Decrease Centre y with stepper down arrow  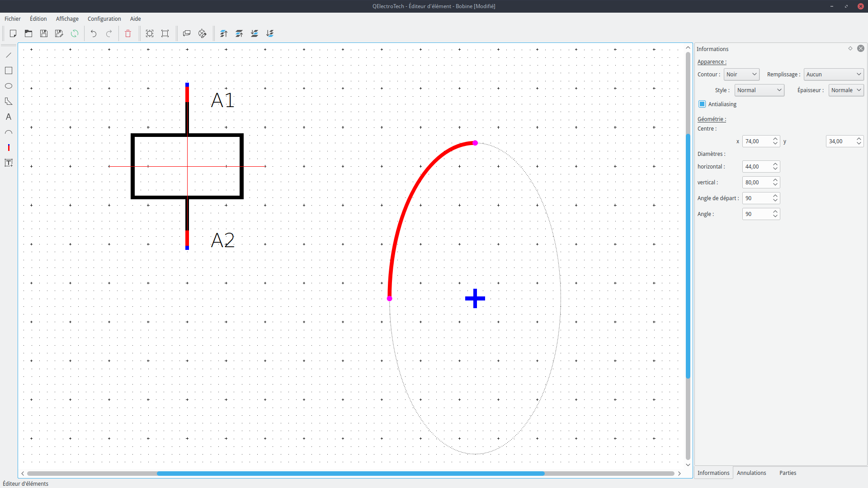[859, 144]
